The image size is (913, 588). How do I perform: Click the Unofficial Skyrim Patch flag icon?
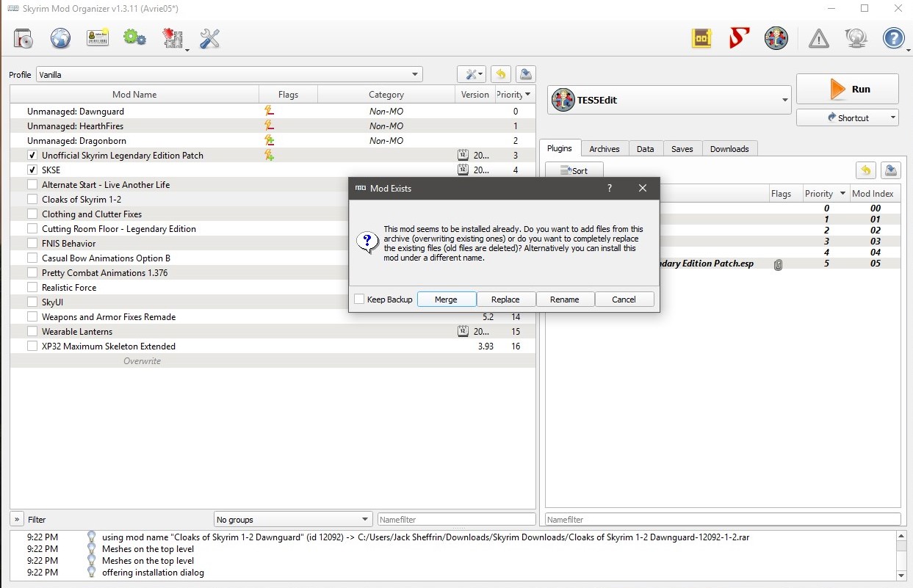click(x=270, y=155)
